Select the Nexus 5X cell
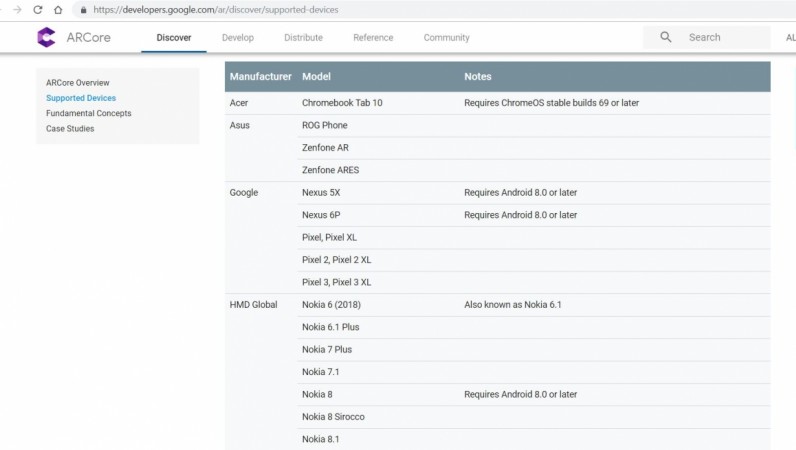The height and width of the screenshot is (450, 796). point(321,193)
